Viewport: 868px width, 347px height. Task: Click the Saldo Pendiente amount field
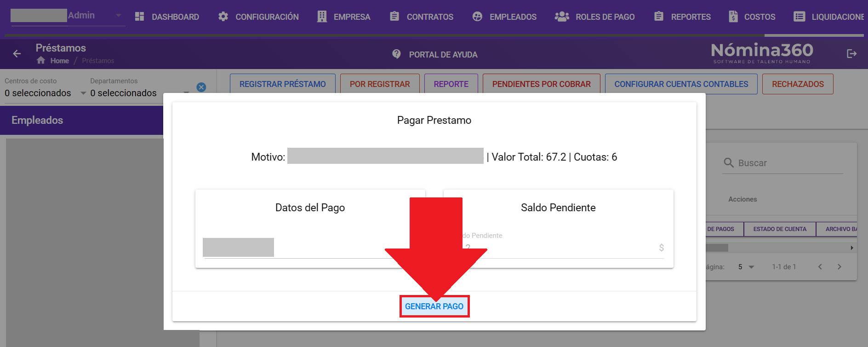559,248
